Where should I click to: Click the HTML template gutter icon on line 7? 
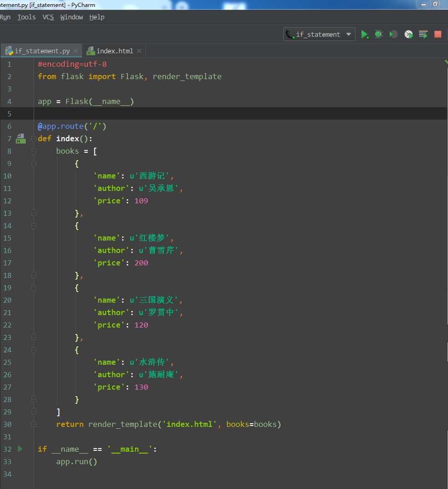point(21,138)
